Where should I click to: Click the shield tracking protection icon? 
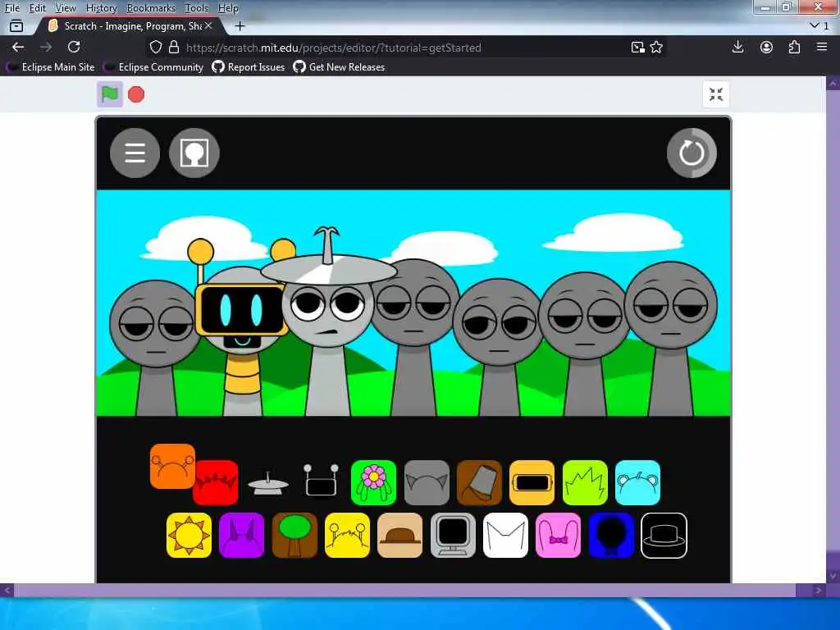tap(155, 47)
